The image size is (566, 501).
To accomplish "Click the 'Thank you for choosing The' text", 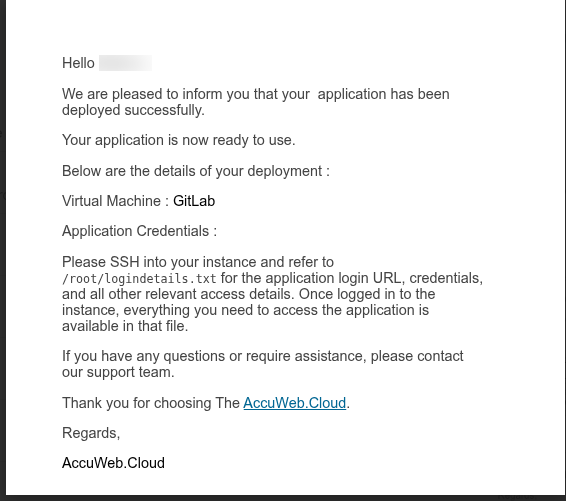I will click(151, 403).
